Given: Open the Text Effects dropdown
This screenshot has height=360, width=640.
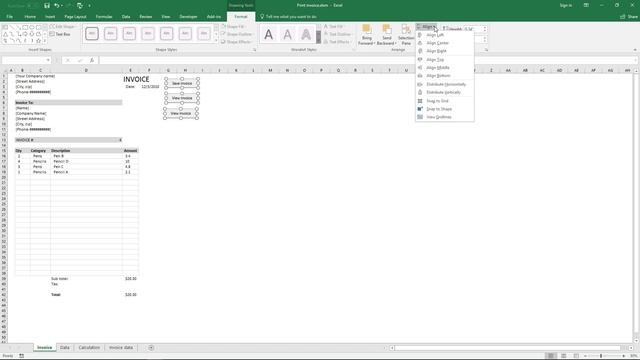Looking at the screenshot, I should pyautogui.click(x=337, y=42).
